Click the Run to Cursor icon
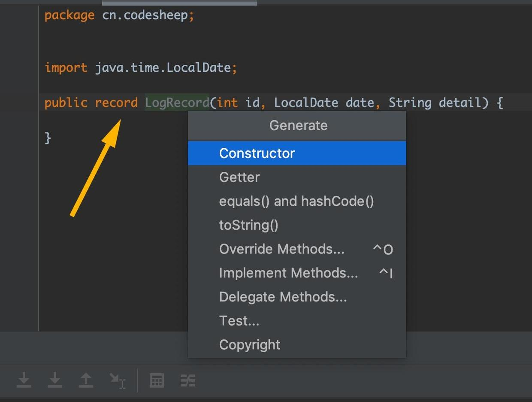This screenshot has width=532, height=402. (x=117, y=380)
